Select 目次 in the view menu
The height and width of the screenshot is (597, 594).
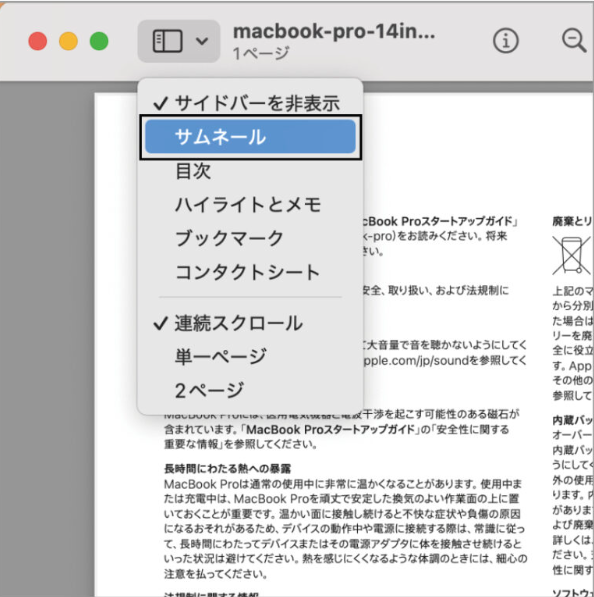[250, 171]
